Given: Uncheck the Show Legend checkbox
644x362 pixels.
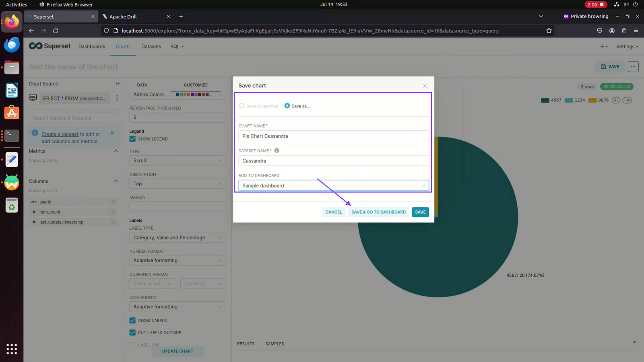Looking at the screenshot, I should [x=132, y=139].
